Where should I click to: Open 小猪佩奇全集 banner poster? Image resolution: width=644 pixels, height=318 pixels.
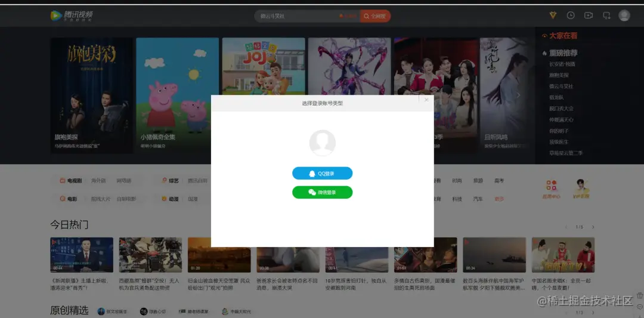coord(178,95)
